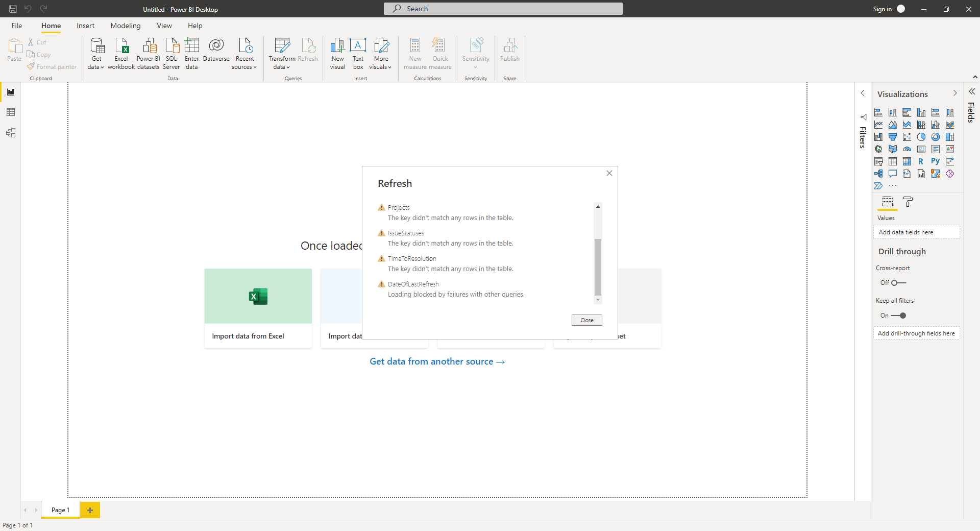Select Slicer visualization

[x=878, y=161]
